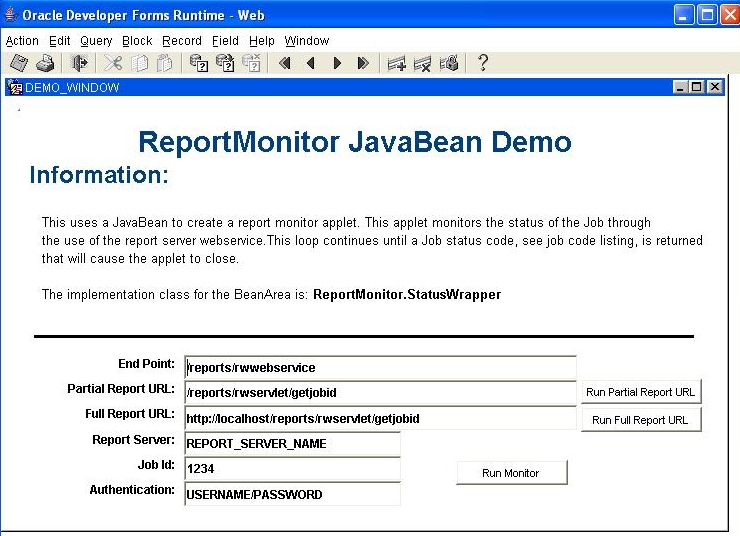The image size is (740, 536).
Task: Click the Insert Record toolbar icon
Action: (396, 63)
